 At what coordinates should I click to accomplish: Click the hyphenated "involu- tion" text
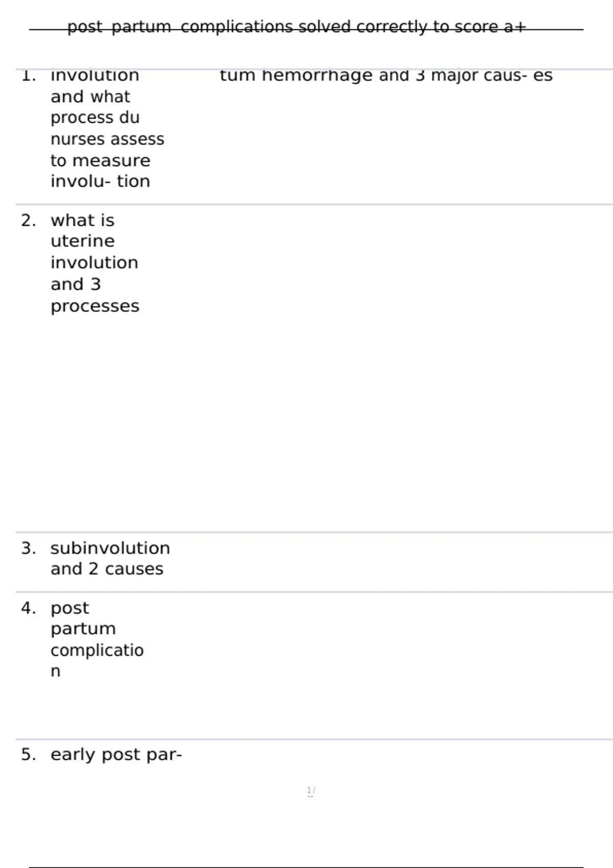pyautogui.click(x=100, y=181)
